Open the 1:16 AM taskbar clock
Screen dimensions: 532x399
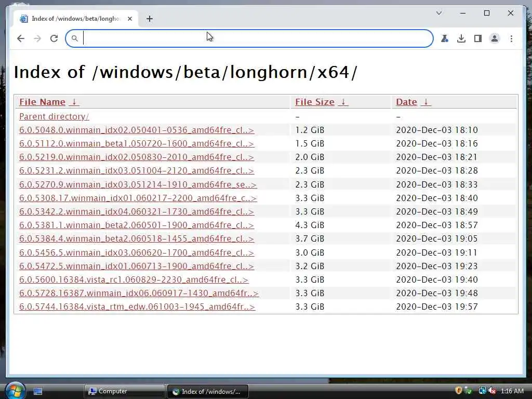[512, 391]
